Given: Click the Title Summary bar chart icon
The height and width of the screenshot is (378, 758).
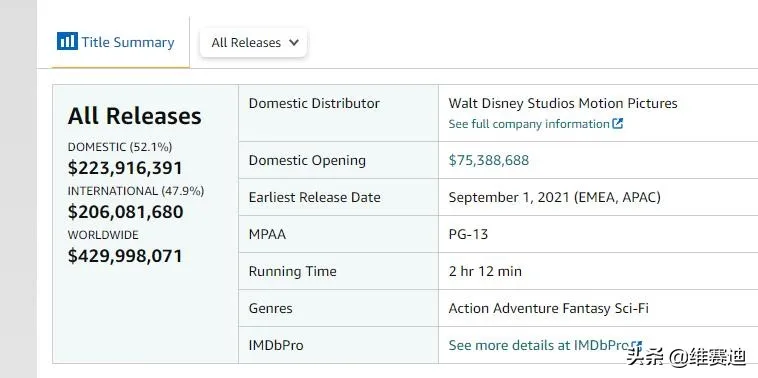Looking at the screenshot, I should point(67,41).
